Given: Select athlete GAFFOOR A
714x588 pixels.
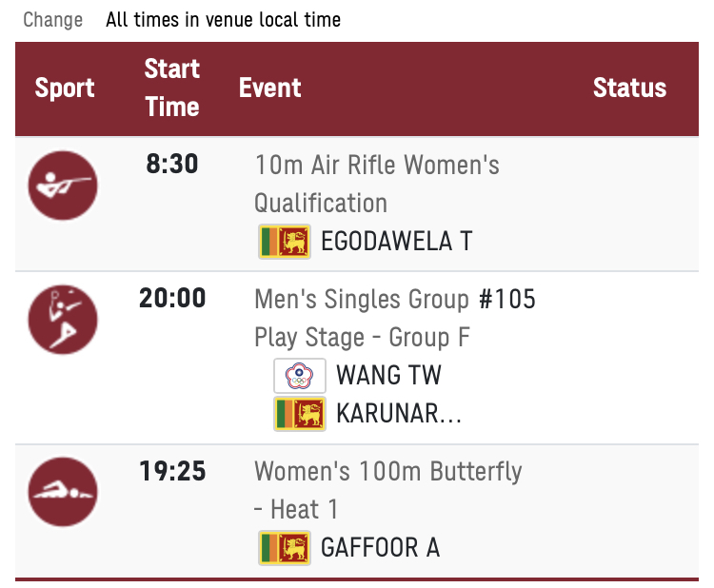Looking at the screenshot, I should [x=380, y=547].
